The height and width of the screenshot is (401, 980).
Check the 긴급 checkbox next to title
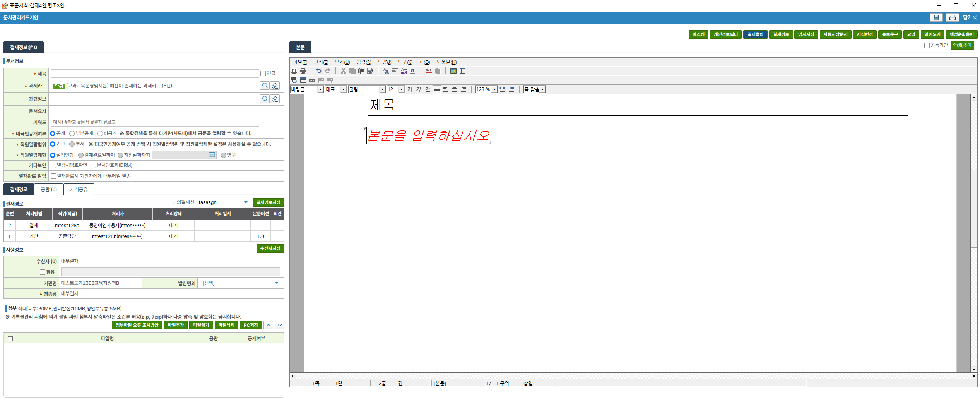pyautogui.click(x=263, y=74)
